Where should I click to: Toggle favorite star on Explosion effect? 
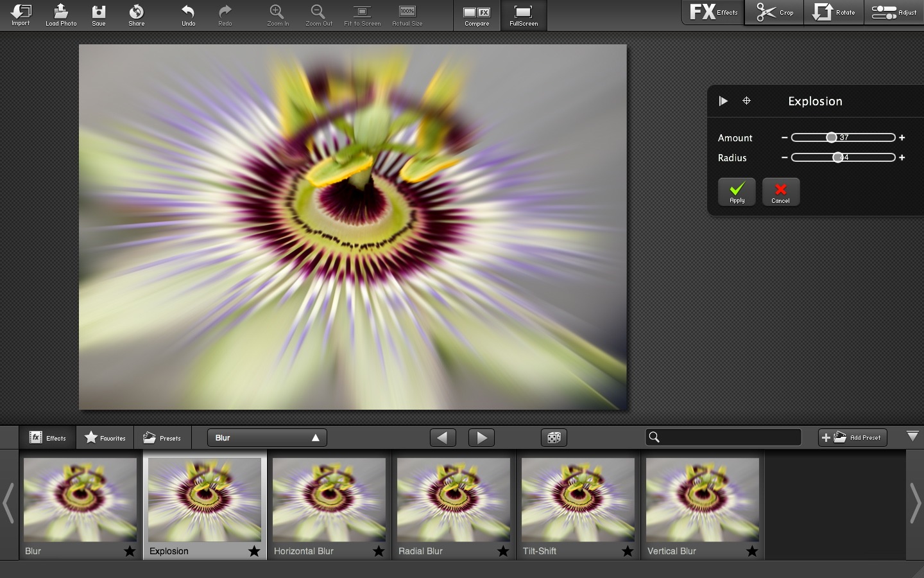[254, 551]
